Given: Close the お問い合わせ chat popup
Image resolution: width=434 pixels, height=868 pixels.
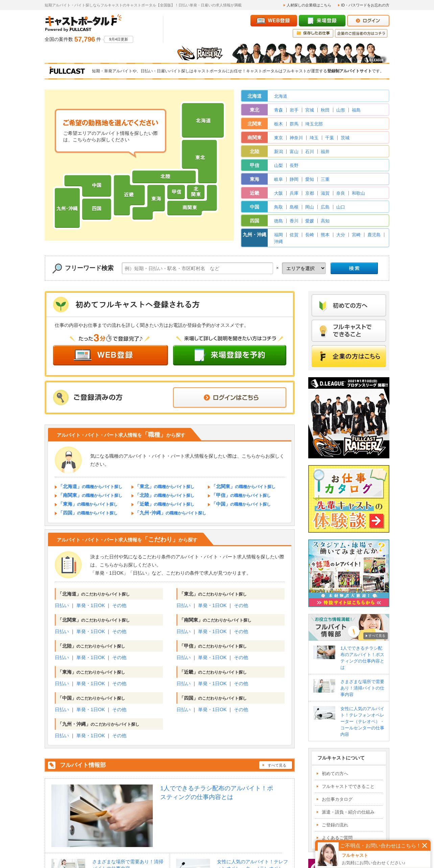Looking at the screenshot, I should tap(425, 845).
